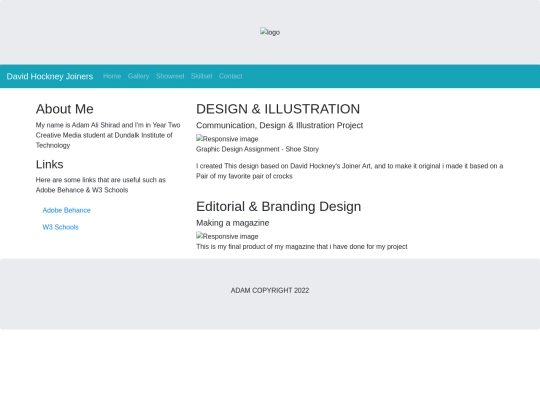540x405 pixels.
Task: Open the W3 Schools link
Action: pyautogui.click(x=60, y=227)
